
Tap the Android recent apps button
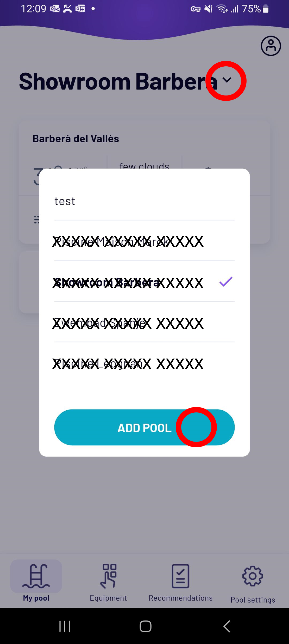point(65,626)
